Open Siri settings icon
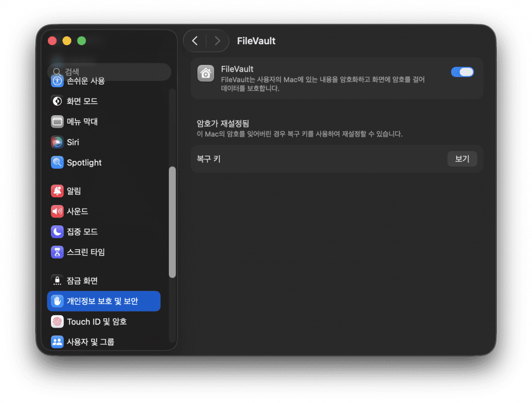 coord(57,142)
